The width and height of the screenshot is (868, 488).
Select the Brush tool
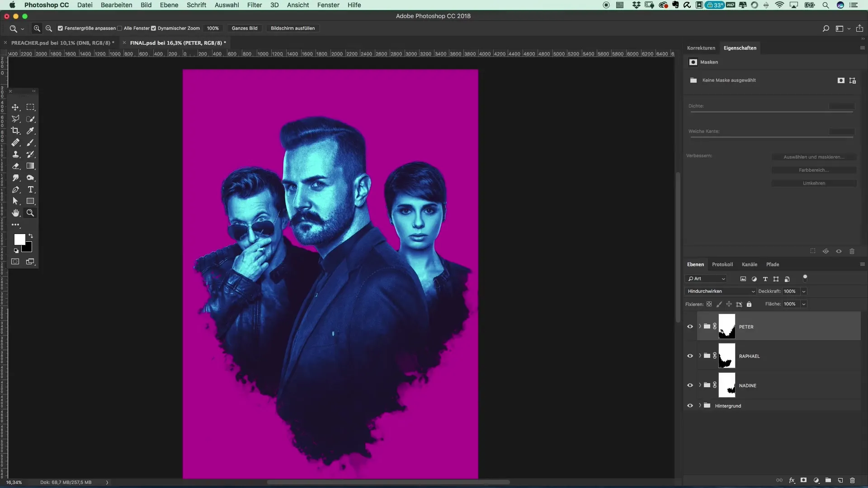pos(30,142)
